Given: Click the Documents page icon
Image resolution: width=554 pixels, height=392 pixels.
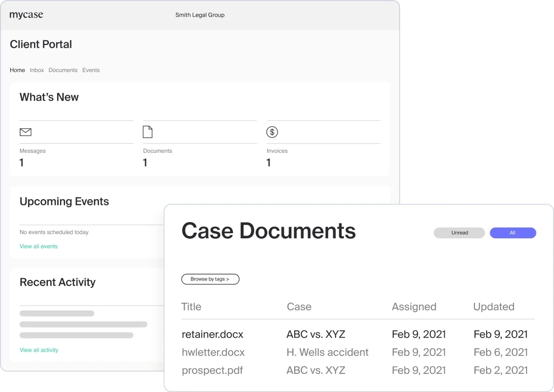Looking at the screenshot, I should click(147, 132).
